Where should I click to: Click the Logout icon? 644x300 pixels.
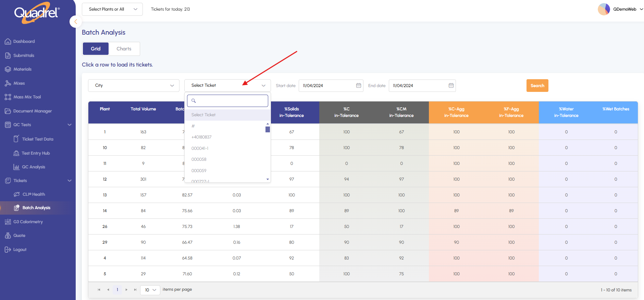[8, 250]
